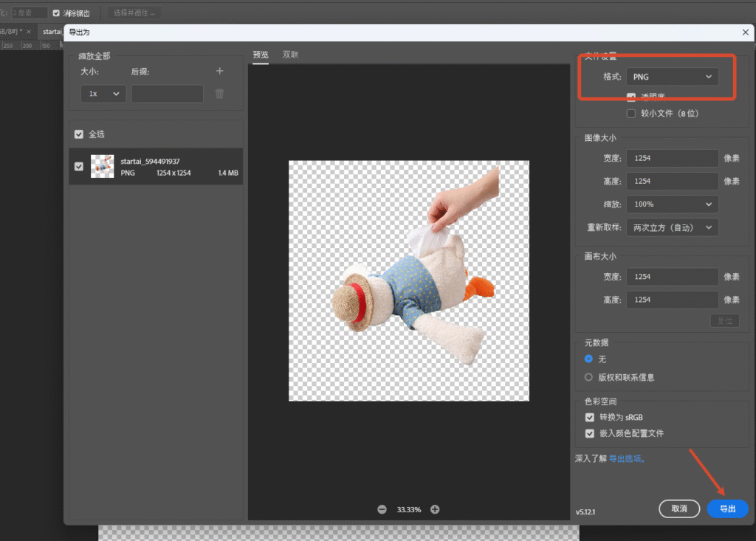Click the 33.33% zoom level text

[x=409, y=510]
